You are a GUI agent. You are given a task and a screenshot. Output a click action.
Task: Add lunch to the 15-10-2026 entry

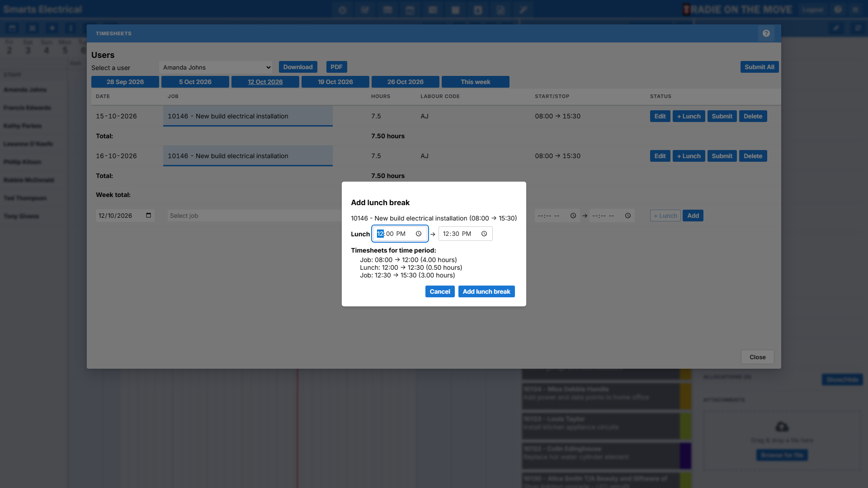click(x=689, y=116)
